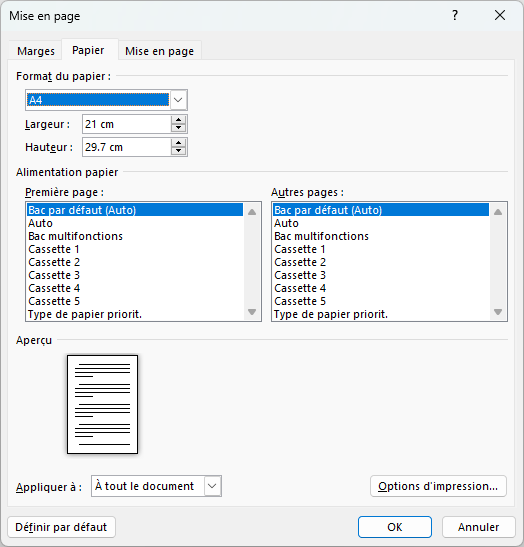Decrease Largeur with the down arrow
This screenshot has height=547, width=524.
tap(179, 128)
